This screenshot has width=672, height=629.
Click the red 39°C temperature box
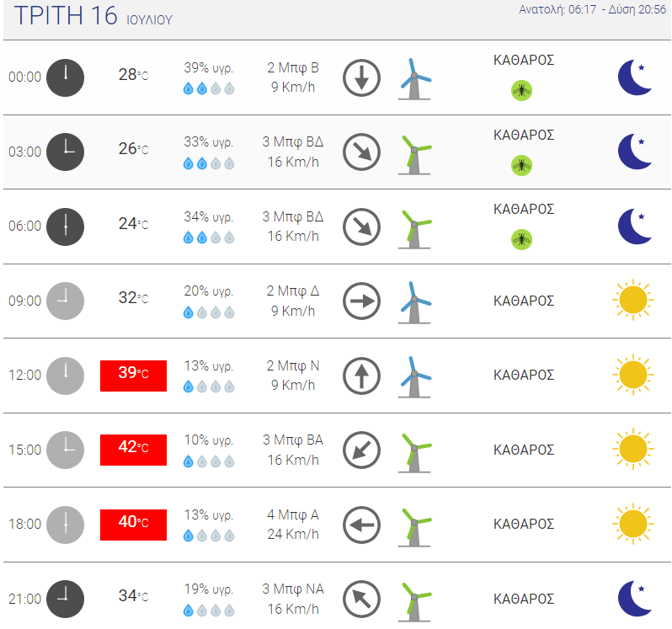click(133, 376)
